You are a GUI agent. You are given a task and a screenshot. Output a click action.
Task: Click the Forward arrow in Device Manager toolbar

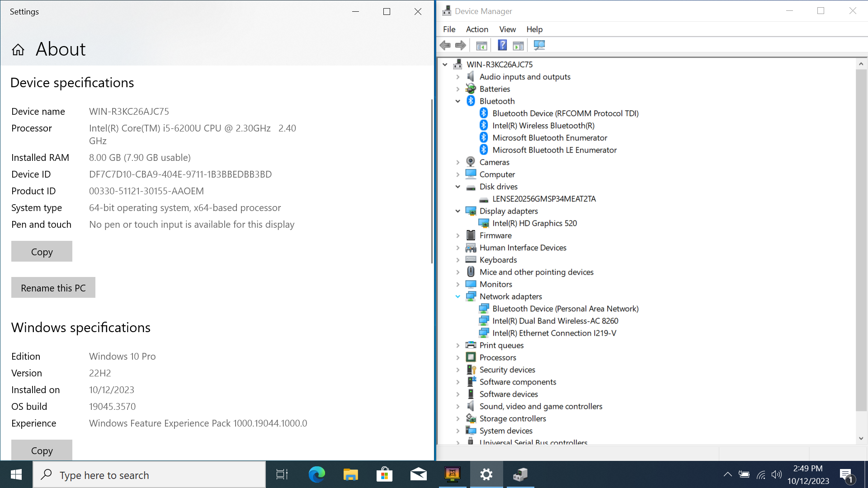[x=461, y=45]
